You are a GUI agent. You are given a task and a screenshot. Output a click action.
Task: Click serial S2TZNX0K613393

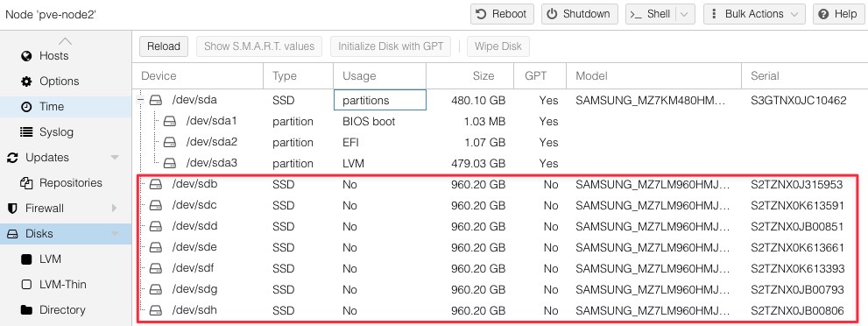[x=798, y=268]
